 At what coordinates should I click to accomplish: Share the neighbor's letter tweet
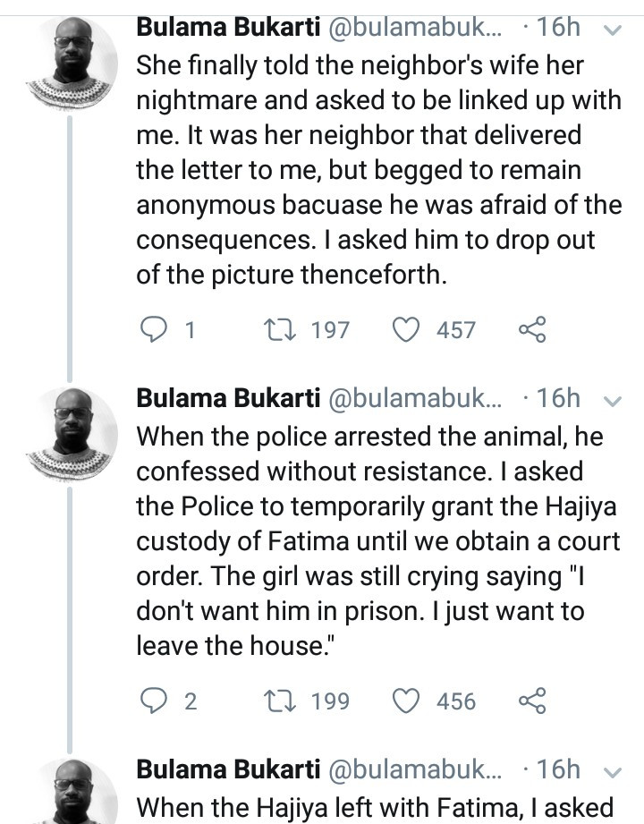click(x=531, y=330)
